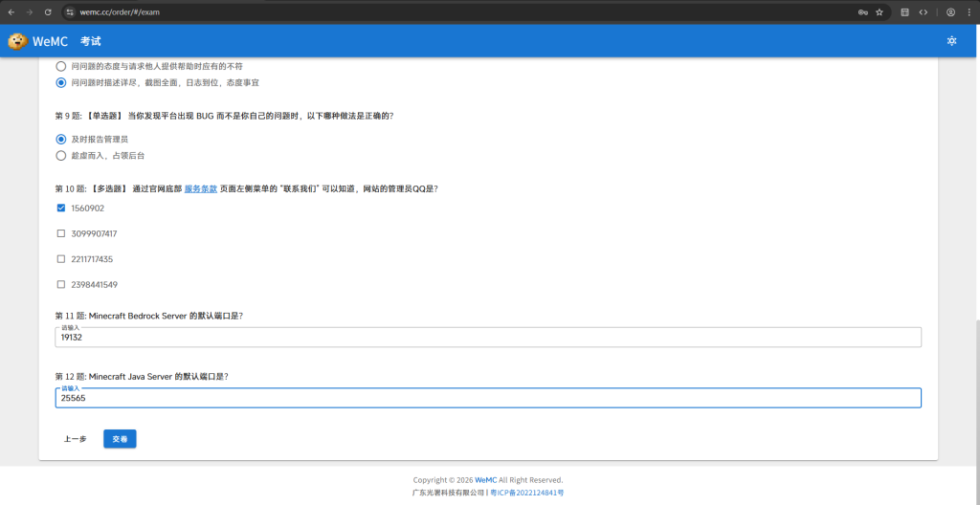The height and width of the screenshot is (505, 980).
Task: Open the 考试 tab in header
Action: 90,41
